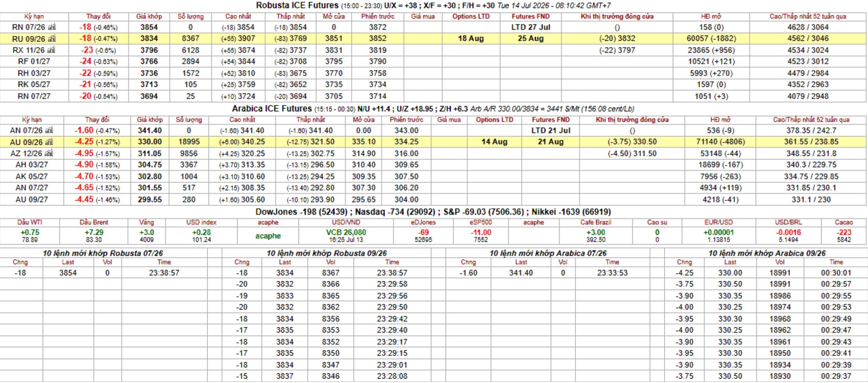
Task: Open the chart icon beside AU 09/26
Action: (x=49, y=142)
